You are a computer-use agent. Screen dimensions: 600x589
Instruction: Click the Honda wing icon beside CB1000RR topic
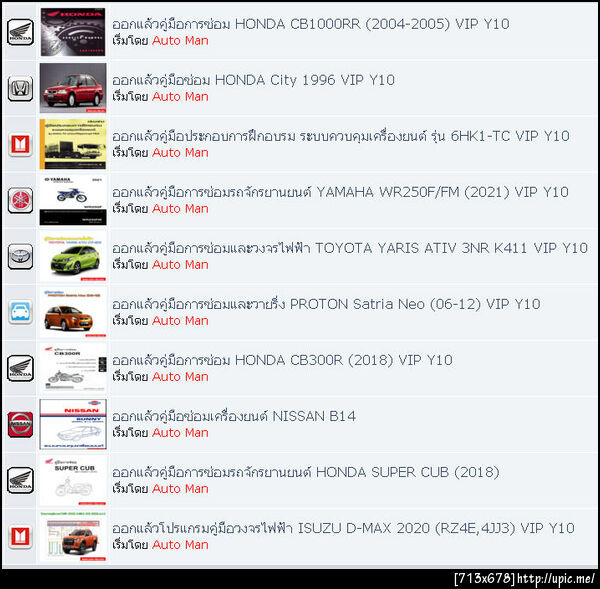click(20, 32)
